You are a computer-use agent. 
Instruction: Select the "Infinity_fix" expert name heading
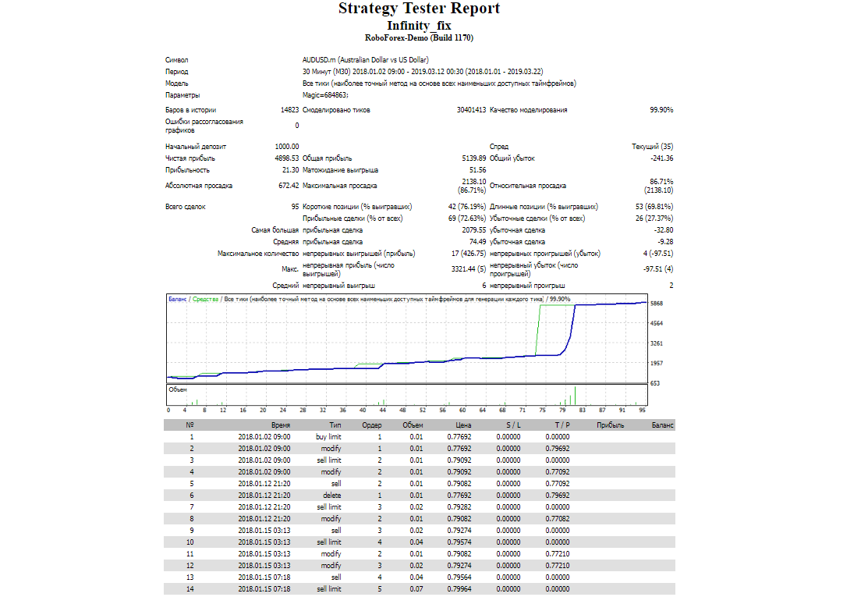[x=419, y=26]
